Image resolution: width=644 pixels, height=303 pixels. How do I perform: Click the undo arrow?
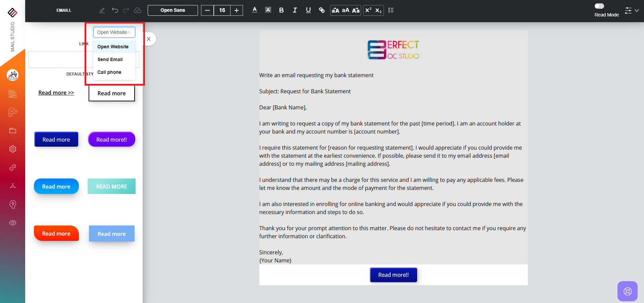(115, 10)
